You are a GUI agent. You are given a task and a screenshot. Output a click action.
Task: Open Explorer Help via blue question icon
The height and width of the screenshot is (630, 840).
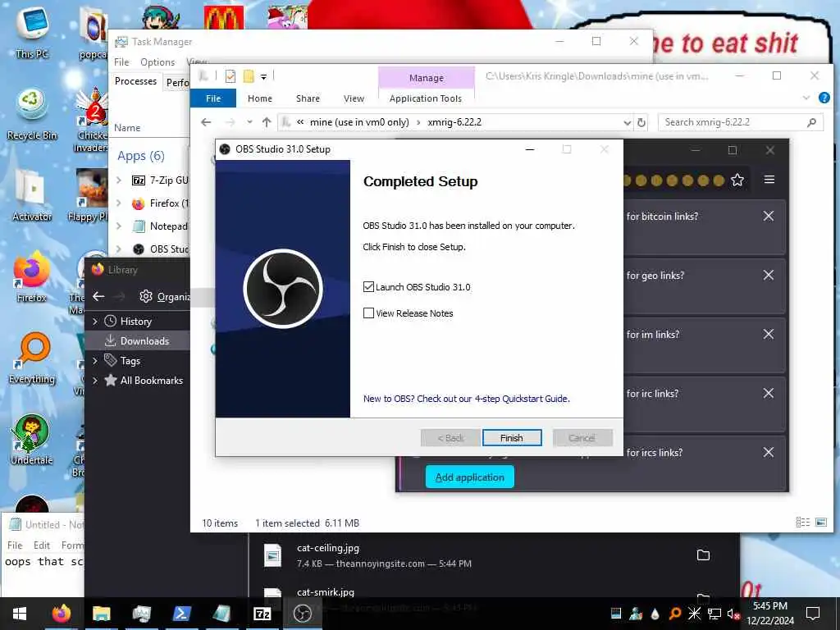pyautogui.click(x=824, y=98)
